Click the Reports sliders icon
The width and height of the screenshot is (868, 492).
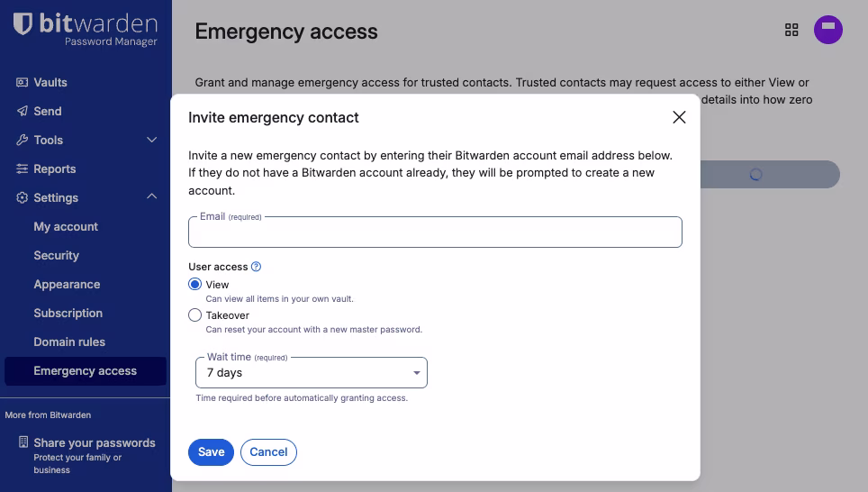coord(23,169)
